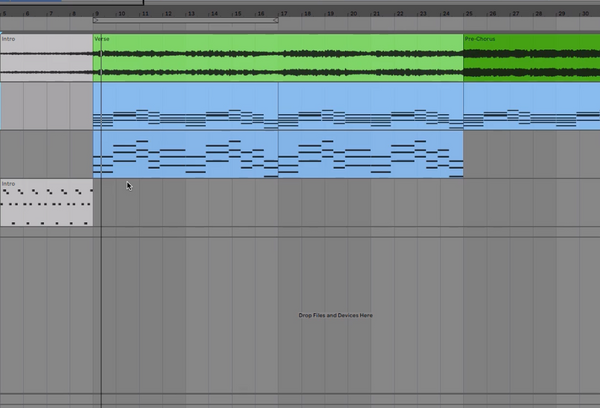This screenshot has height=408, width=600.
Task: Select the Pre-Chorus audio clip
Action: pyautogui.click(x=532, y=58)
